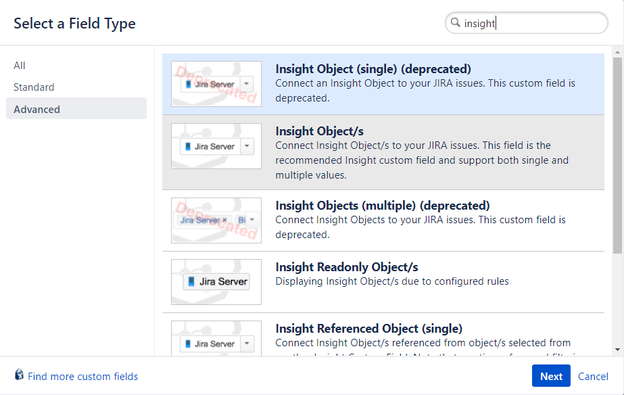624x395 pixels.
Task: Click the Select a Field Type heading
Action: 74,23
